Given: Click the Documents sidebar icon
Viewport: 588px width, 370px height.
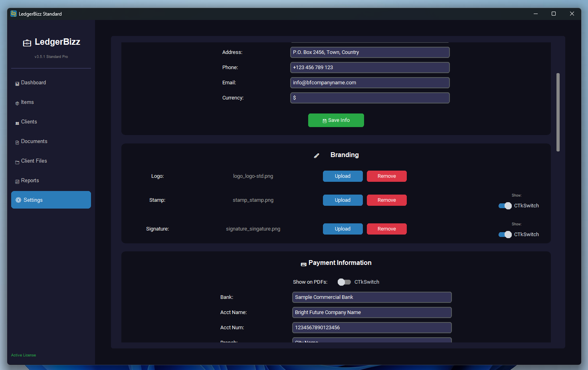Looking at the screenshot, I should pyautogui.click(x=17, y=142).
